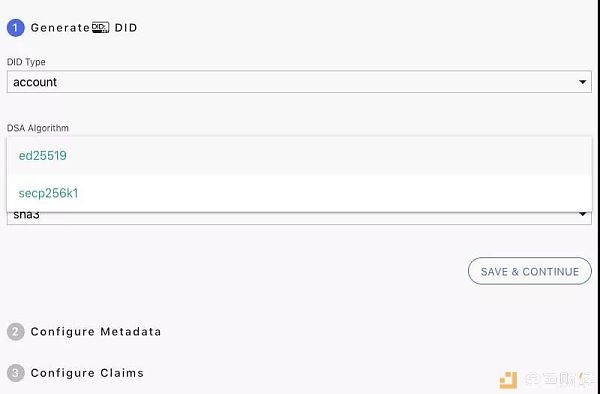The width and height of the screenshot is (600, 394).
Task: Open the Configure Metadata step heading
Action: (x=96, y=332)
